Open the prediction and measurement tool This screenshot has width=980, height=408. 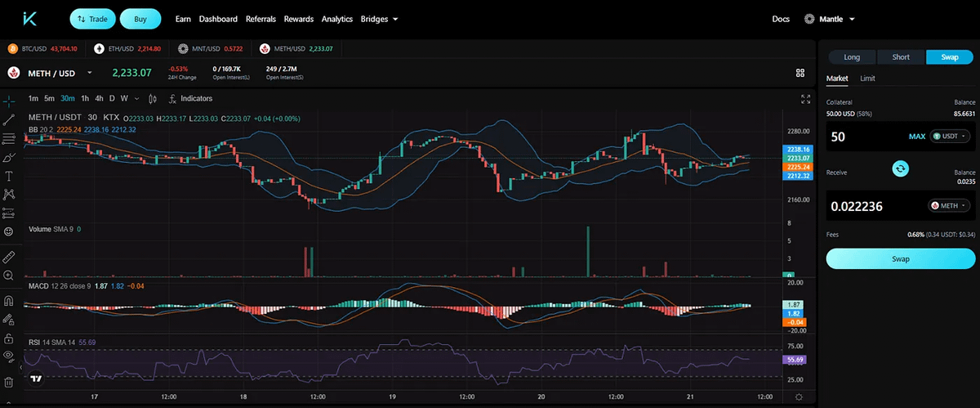9,213
